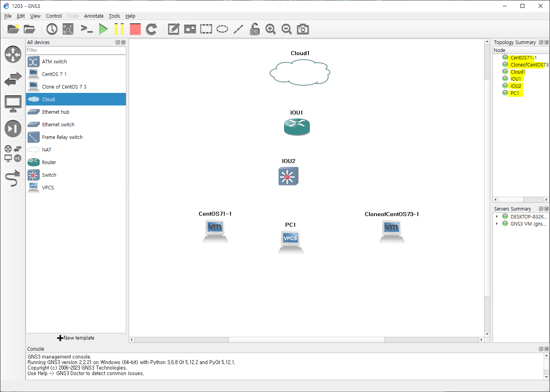This screenshot has width=550, height=392.
Task: Close the Topology Summary panel
Action: [546, 43]
